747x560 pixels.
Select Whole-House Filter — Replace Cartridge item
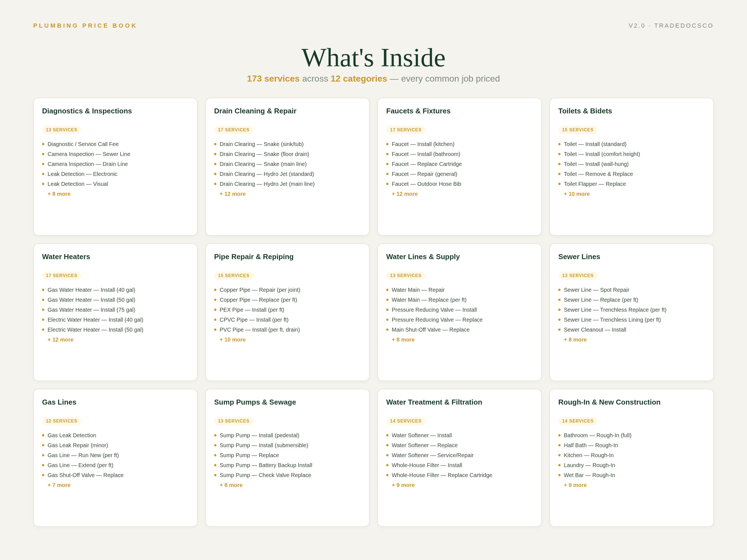point(442,475)
